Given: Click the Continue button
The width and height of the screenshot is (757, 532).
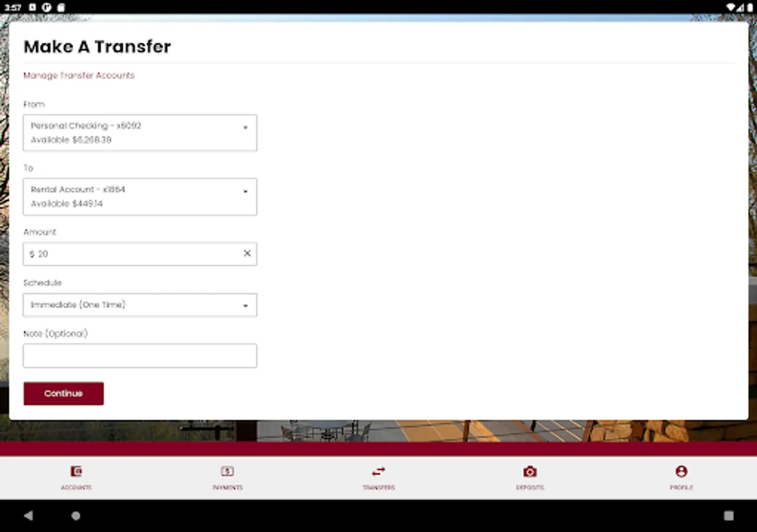Looking at the screenshot, I should 63,394.
